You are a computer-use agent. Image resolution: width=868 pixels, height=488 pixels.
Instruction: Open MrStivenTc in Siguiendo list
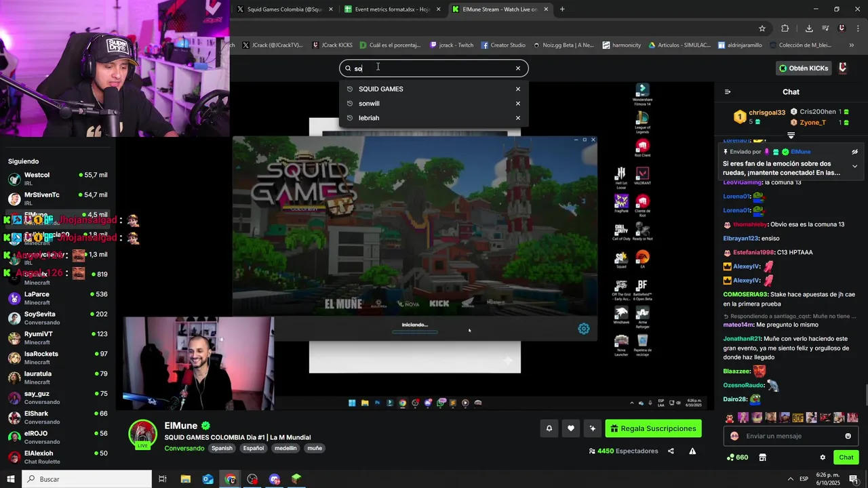[x=58, y=199]
